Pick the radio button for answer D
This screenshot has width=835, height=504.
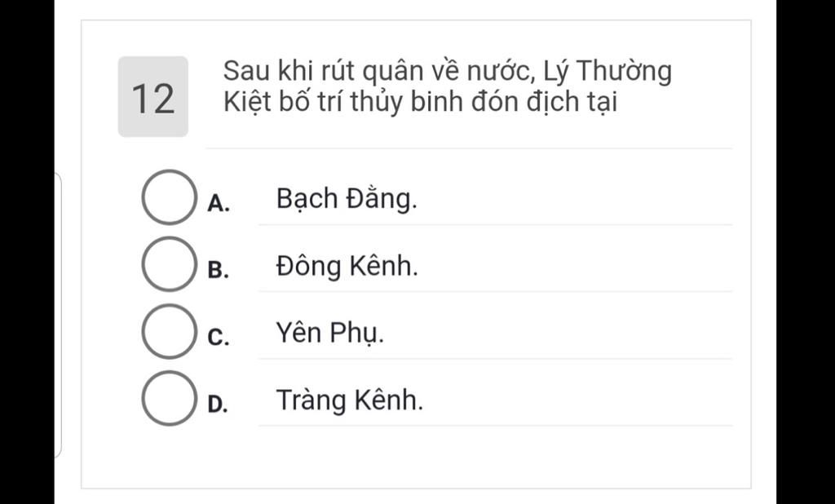[x=170, y=399]
